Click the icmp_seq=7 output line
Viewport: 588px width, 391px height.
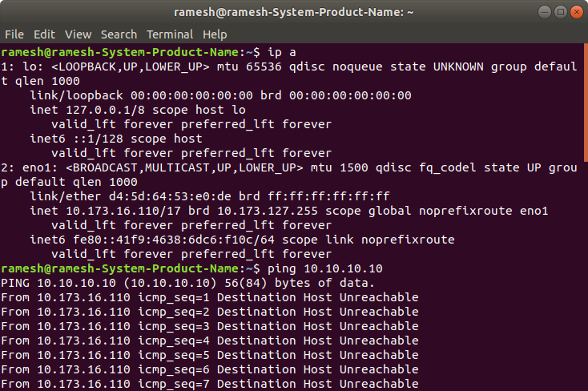point(210,384)
